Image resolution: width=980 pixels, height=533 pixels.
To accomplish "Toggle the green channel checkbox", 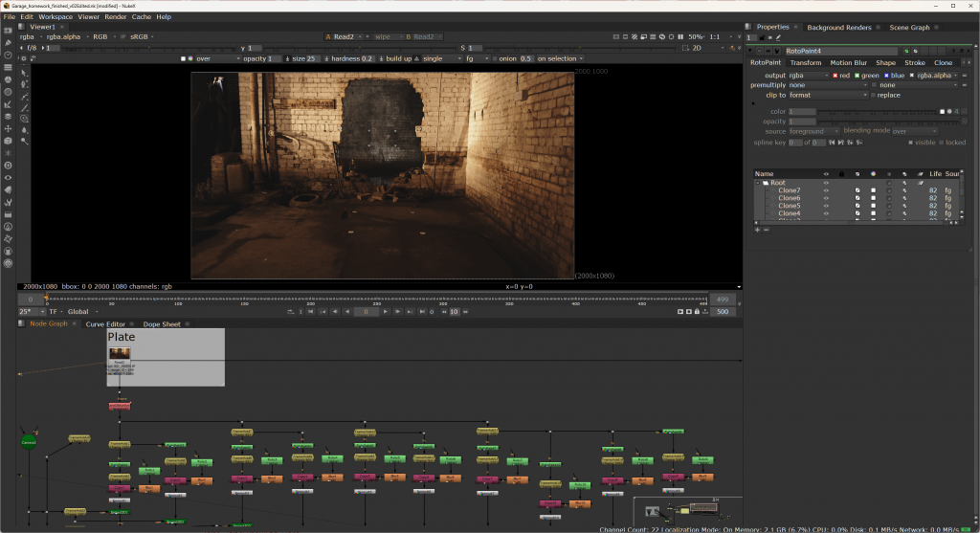I will 857,76.
